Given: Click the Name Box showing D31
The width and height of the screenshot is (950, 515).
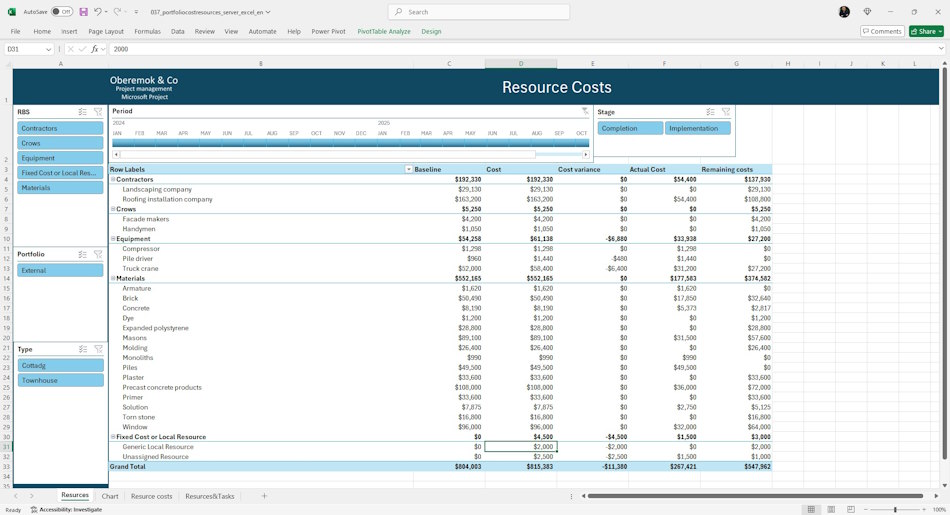Looking at the screenshot, I should point(24,49).
